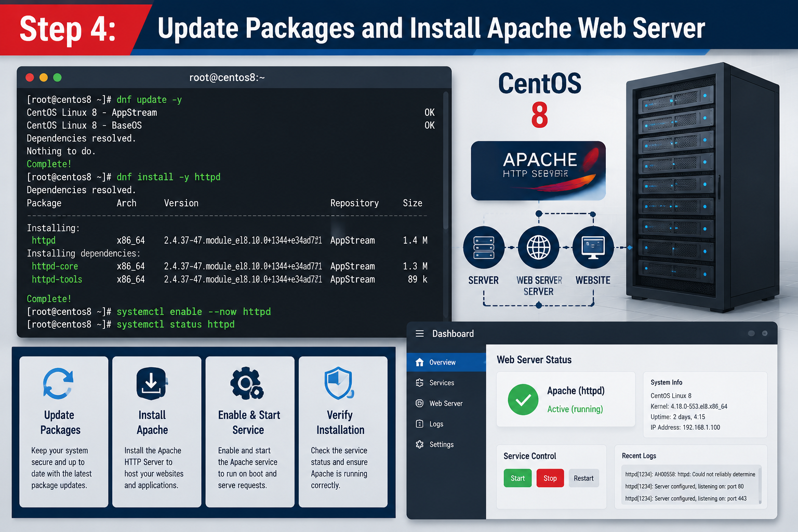Click log line 'listening on: port 443'
The height and width of the screenshot is (532, 798).
(686, 499)
